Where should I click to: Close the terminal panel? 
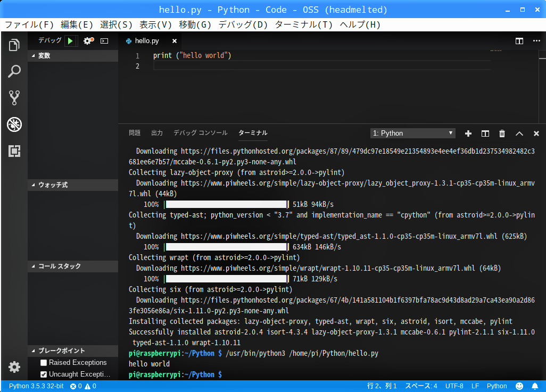[536, 134]
